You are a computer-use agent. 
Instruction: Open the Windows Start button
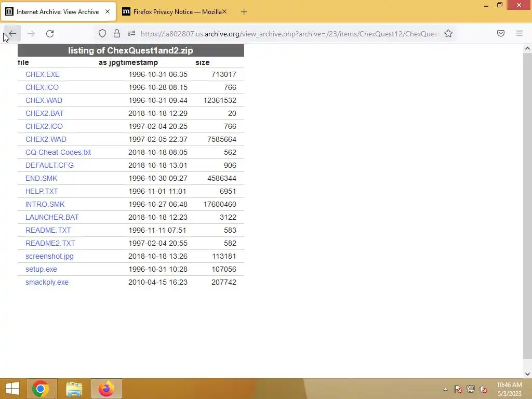click(x=12, y=389)
